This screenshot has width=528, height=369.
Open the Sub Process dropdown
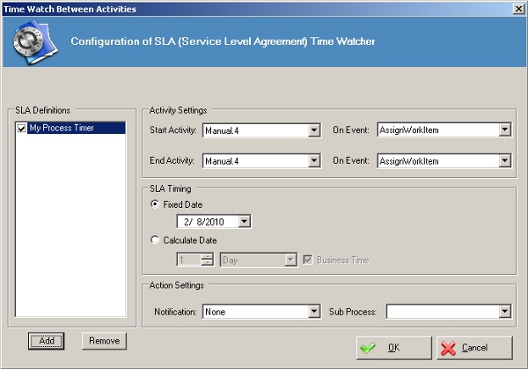(505, 311)
